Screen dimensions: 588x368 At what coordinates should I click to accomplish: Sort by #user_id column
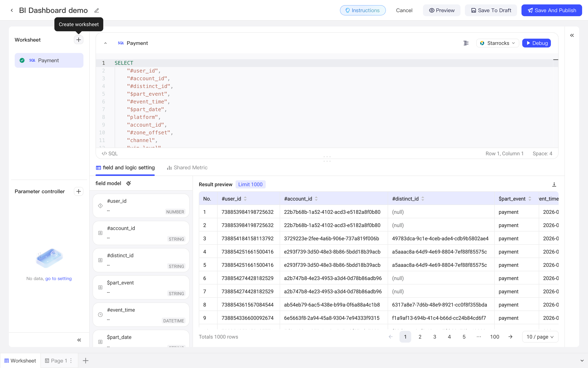[245, 199]
